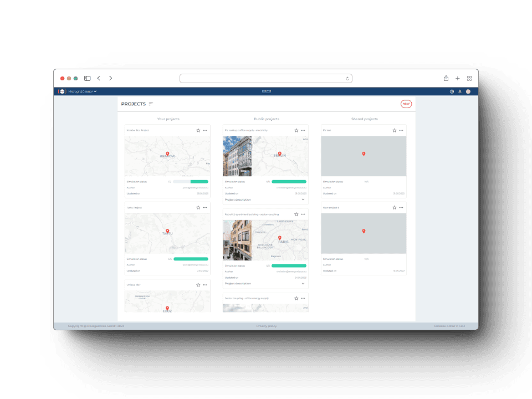The image size is (532, 399).
Task: Open three-dots menu on Krakow project card
Action: (205, 130)
